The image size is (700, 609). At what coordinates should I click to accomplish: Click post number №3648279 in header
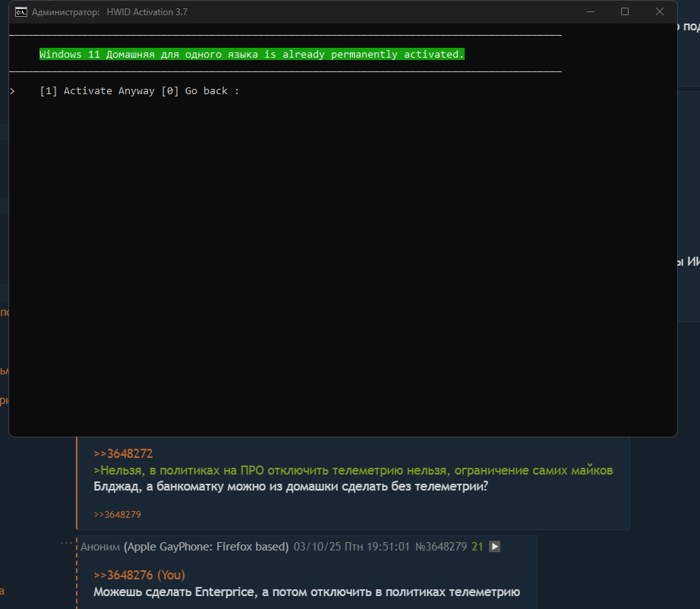click(x=440, y=547)
